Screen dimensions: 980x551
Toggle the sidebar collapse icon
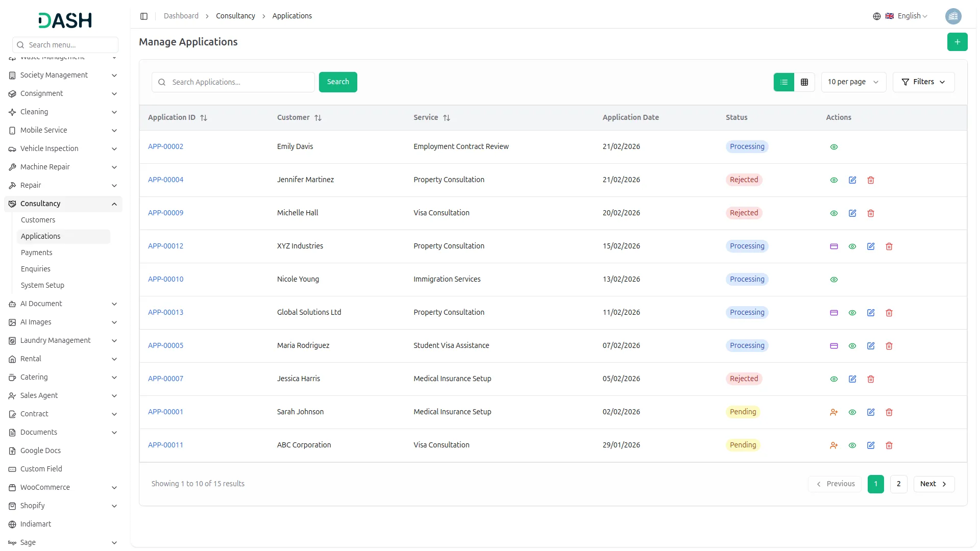click(x=144, y=16)
